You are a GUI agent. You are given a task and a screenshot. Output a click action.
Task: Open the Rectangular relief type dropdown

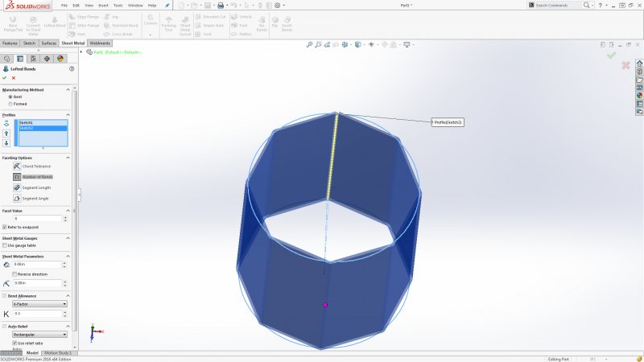(39, 335)
